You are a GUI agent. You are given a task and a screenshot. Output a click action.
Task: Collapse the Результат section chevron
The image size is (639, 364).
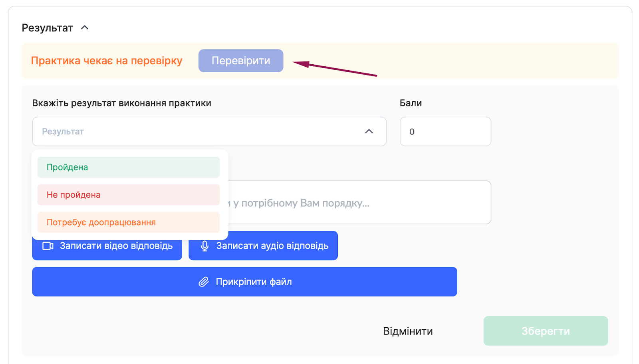pos(85,28)
